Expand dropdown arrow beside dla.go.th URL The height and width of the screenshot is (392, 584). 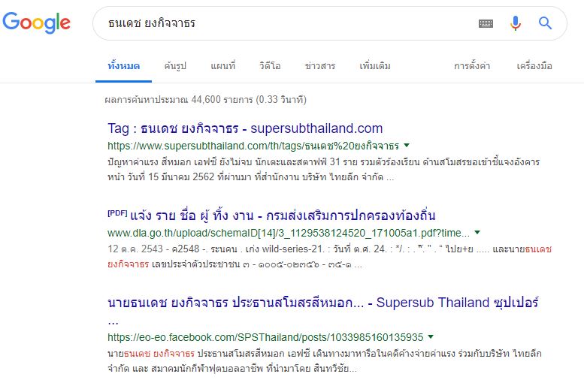coord(477,233)
